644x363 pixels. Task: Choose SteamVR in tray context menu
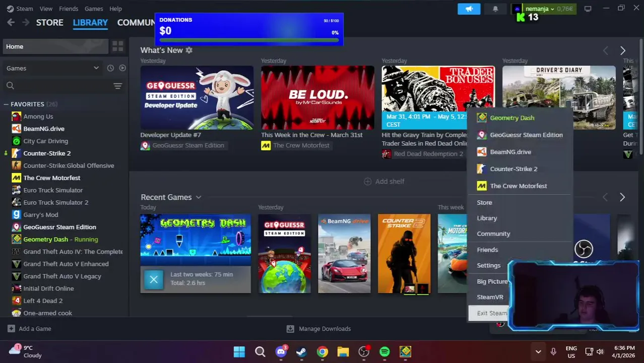[x=490, y=297]
